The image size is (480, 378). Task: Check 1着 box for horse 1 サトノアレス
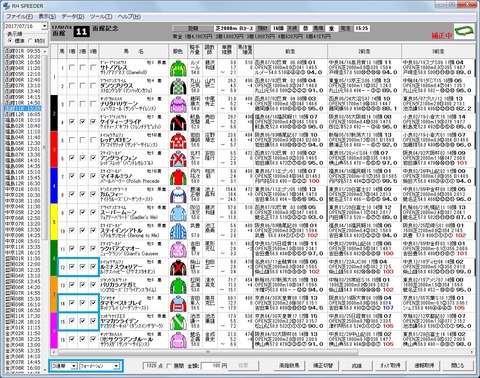[72, 68]
